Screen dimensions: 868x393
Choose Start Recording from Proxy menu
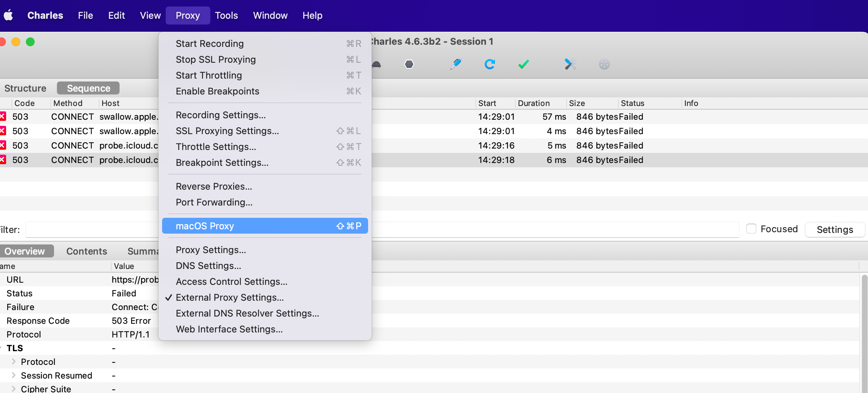[x=265, y=44]
